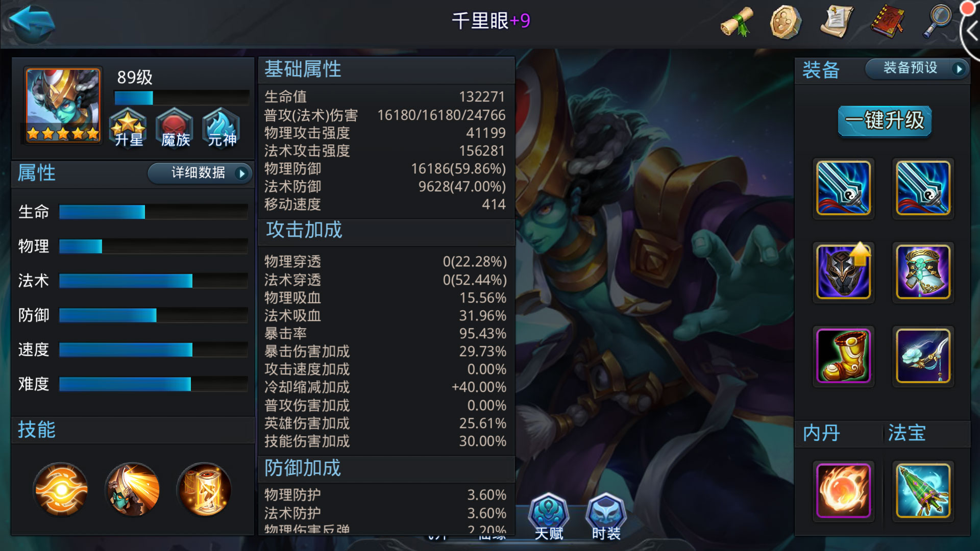980x551 pixels.
Task: Click the blue back arrow
Action: coord(32,23)
